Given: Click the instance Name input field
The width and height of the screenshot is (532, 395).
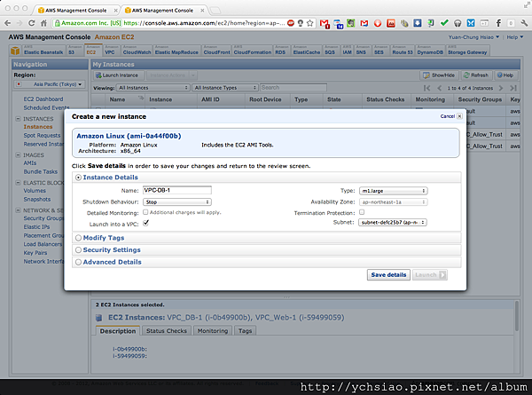Looking at the screenshot, I should point(177,190).
